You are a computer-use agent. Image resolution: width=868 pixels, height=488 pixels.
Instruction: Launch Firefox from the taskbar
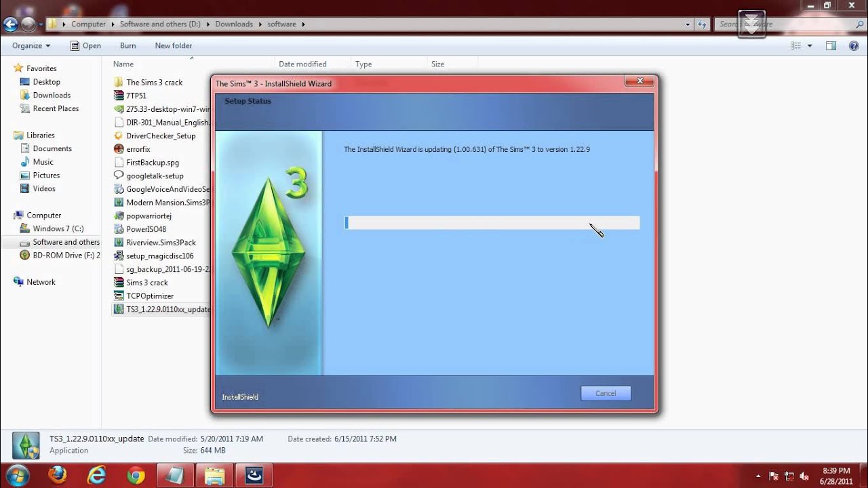click(58, 476)
